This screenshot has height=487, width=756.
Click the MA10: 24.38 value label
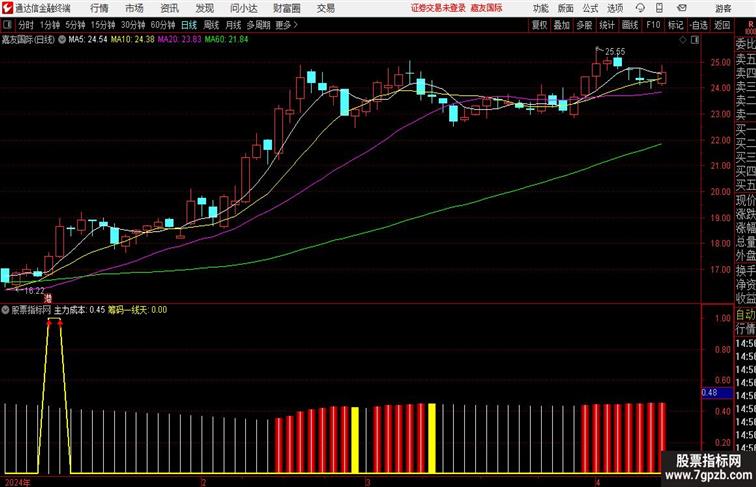pos(133,40)
